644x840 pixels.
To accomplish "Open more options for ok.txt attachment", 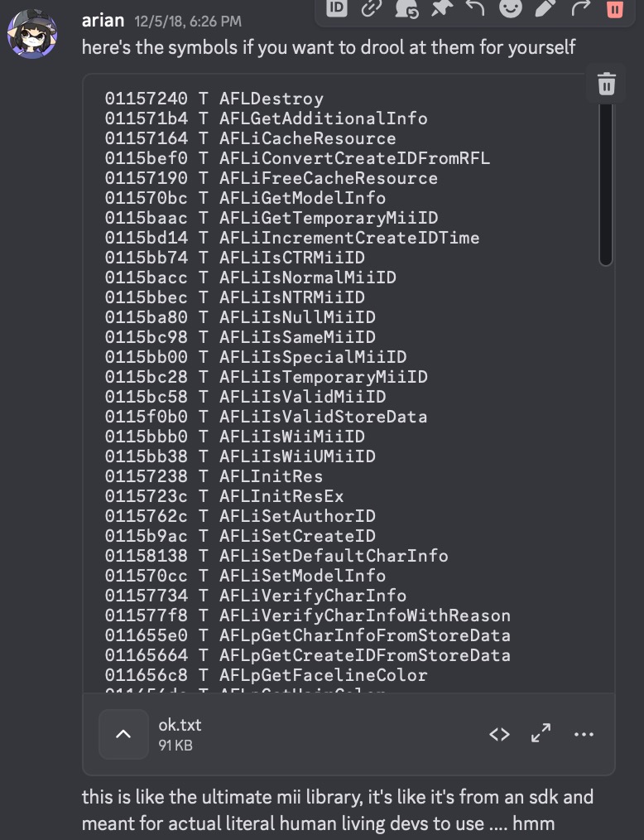I will [x=584, y=734].
